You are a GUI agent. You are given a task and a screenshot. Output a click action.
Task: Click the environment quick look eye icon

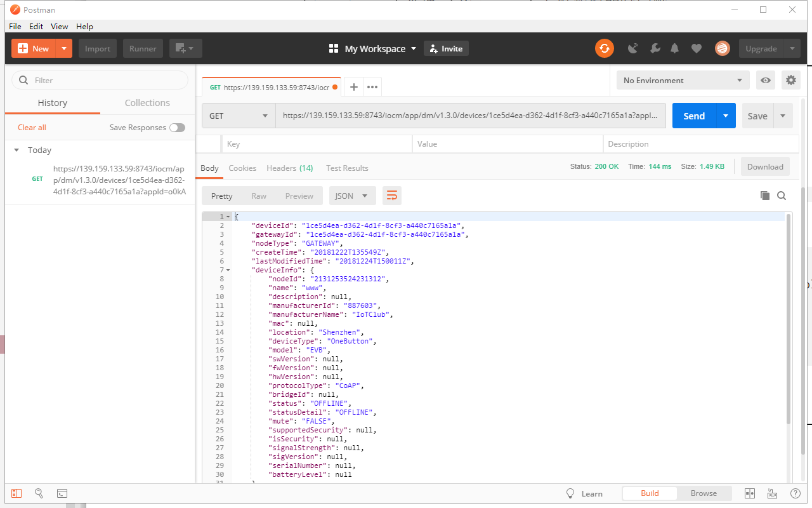pos(766,80)
